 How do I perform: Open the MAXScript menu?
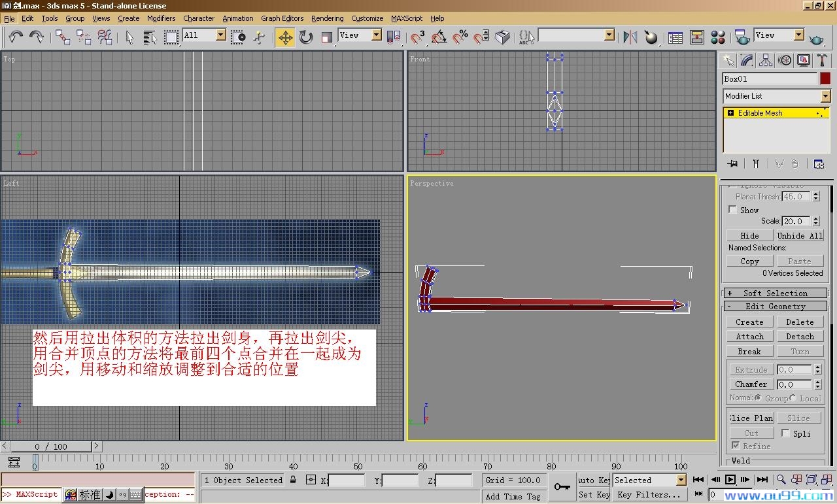407,18
